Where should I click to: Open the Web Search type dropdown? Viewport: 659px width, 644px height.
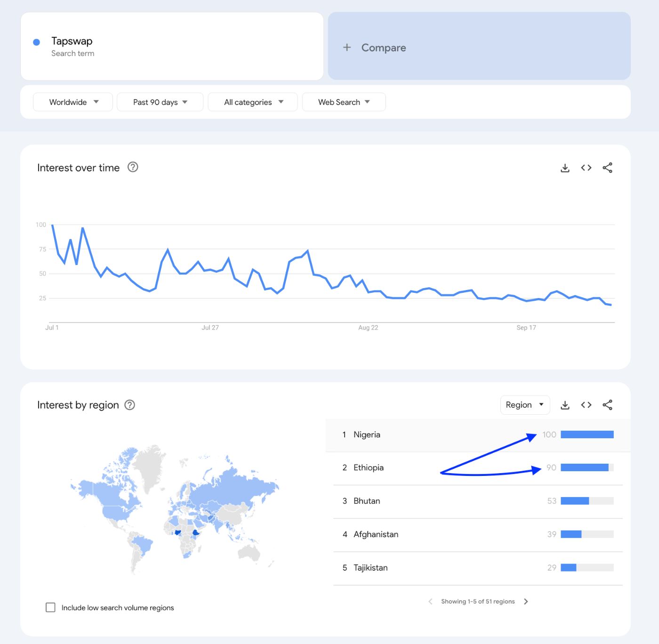click(x=344, y=102)
